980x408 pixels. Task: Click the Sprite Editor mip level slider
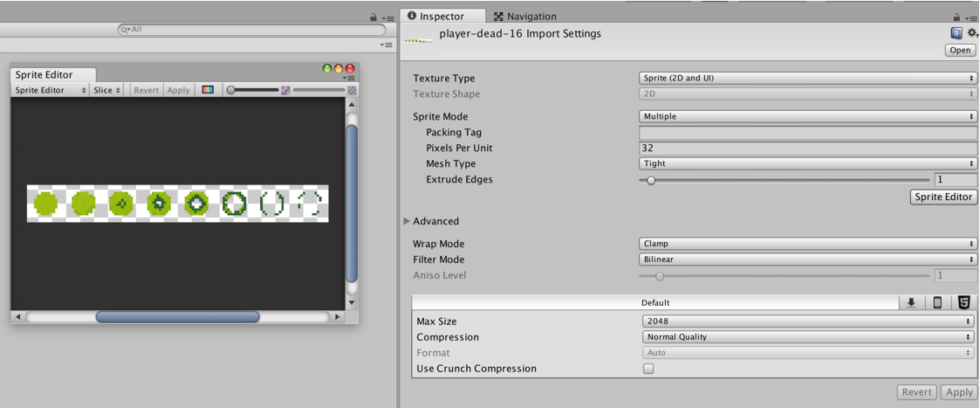click(319, 90)
